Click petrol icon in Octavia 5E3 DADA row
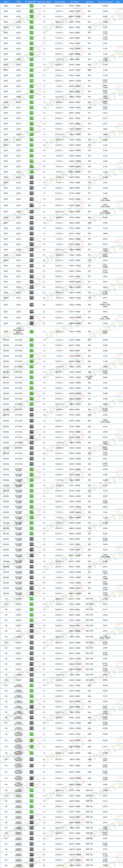Image resolution: width=123 pixels, height=868 pixels. point(31,377)
